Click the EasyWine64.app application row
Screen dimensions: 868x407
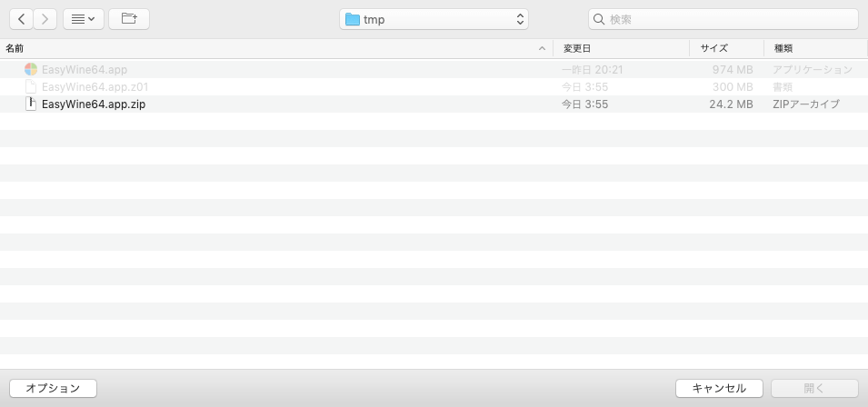[434, 70]
